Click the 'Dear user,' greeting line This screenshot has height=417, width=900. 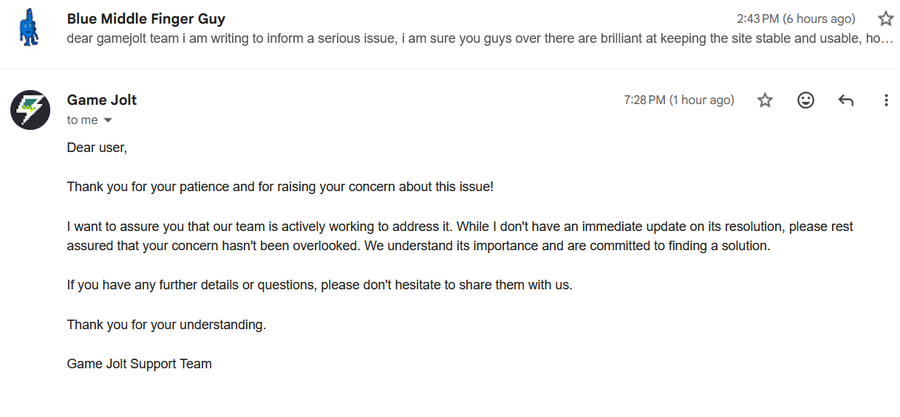[x=98, y=148]
